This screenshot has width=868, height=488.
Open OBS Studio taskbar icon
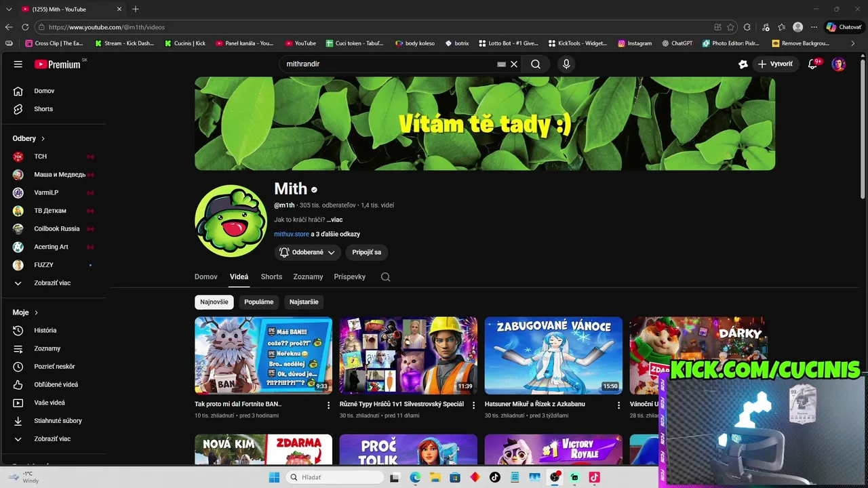555,477
